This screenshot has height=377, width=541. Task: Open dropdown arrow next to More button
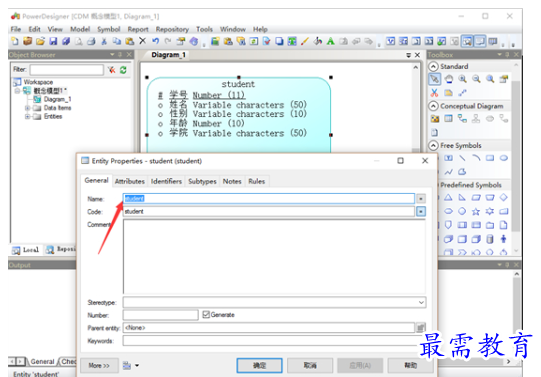point(137,365)
